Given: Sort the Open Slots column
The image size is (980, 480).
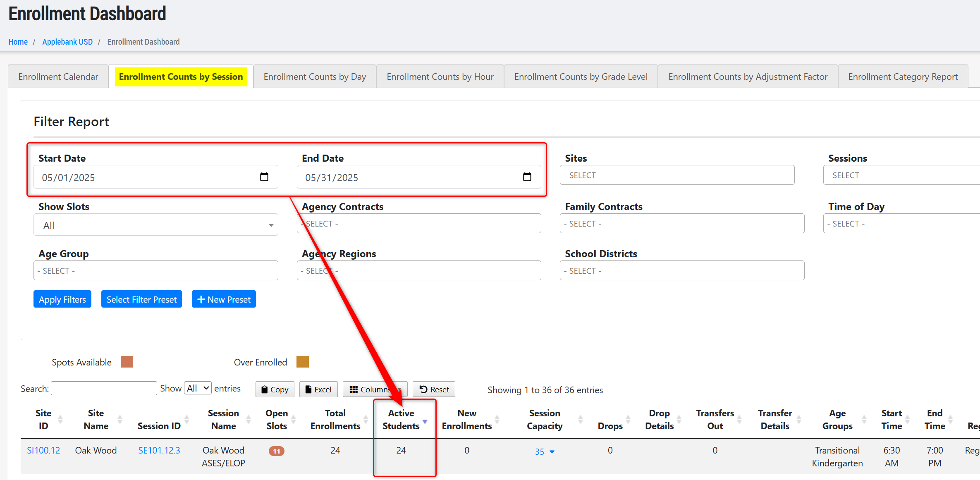Looking at the screenshot, I should click(293, 419).
